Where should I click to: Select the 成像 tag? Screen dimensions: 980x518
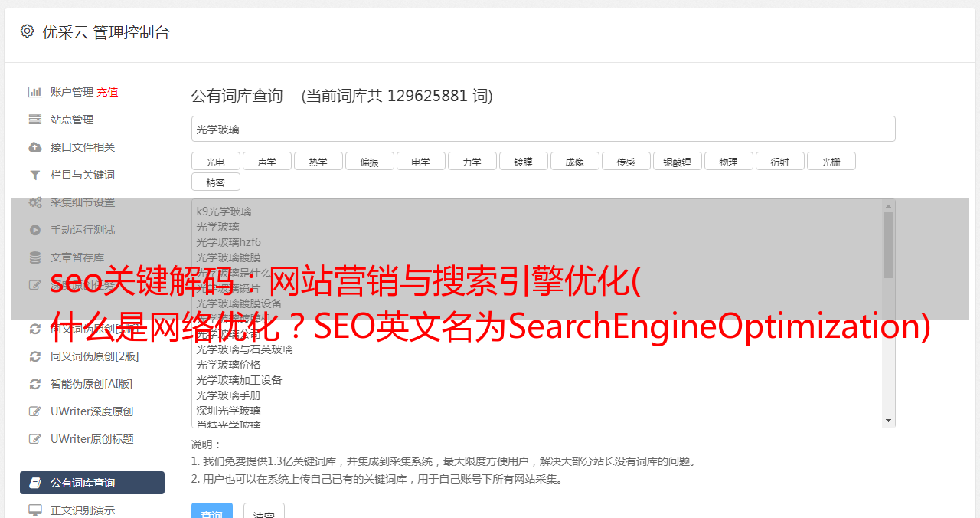pos(575,161)
